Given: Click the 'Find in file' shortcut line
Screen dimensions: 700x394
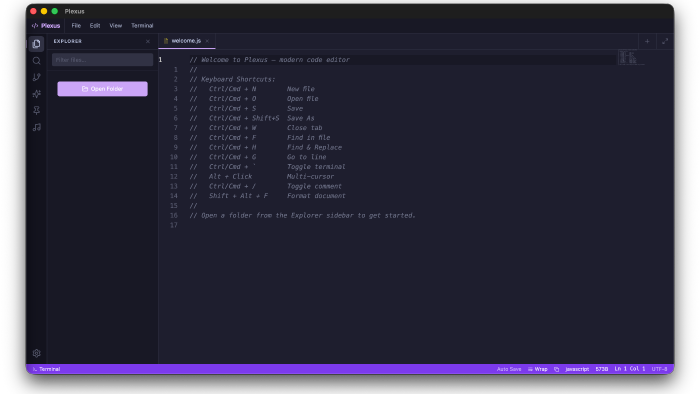Looking at the screenshot, I should pos(260,138).
